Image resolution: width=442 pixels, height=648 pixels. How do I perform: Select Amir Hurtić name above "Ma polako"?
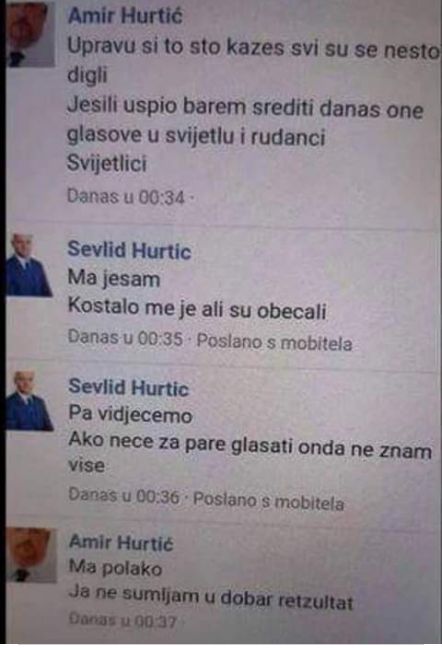(x=121, y=542)
